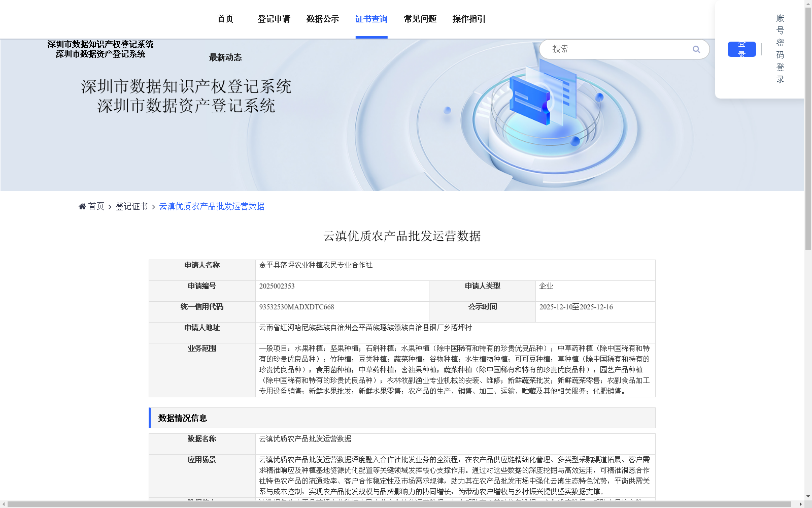Click the vertical scrollbar down arrow
Image resolution: width=812 pixels, height=508 pixels.
point(808,496)
